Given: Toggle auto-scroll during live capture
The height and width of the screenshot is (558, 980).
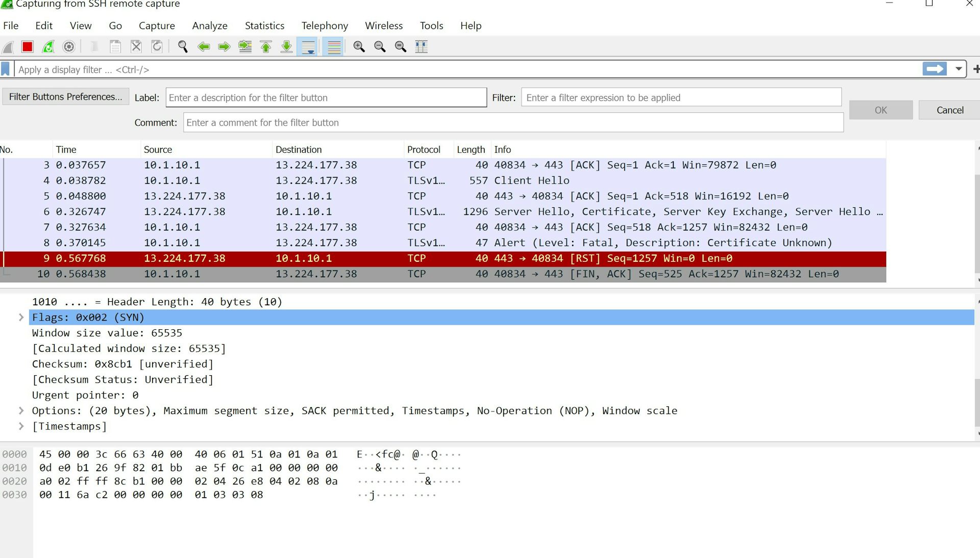Looking at the screenshot, I should tap(308, 47).
